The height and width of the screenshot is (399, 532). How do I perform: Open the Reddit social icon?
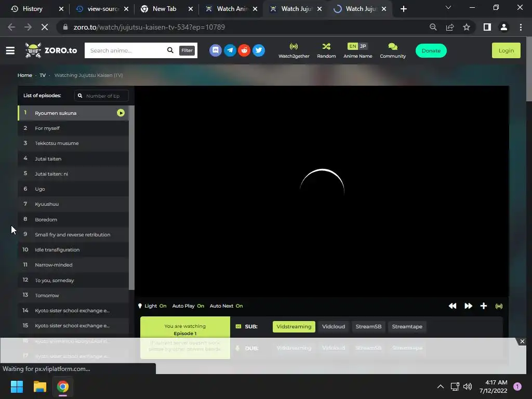pos(244,50)
